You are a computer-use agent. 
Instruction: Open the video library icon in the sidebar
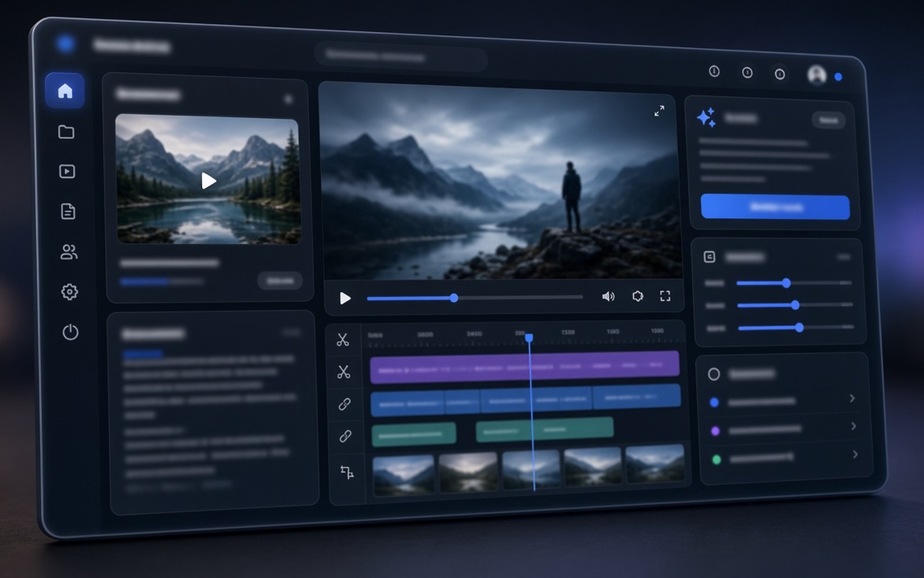(67, 172)
